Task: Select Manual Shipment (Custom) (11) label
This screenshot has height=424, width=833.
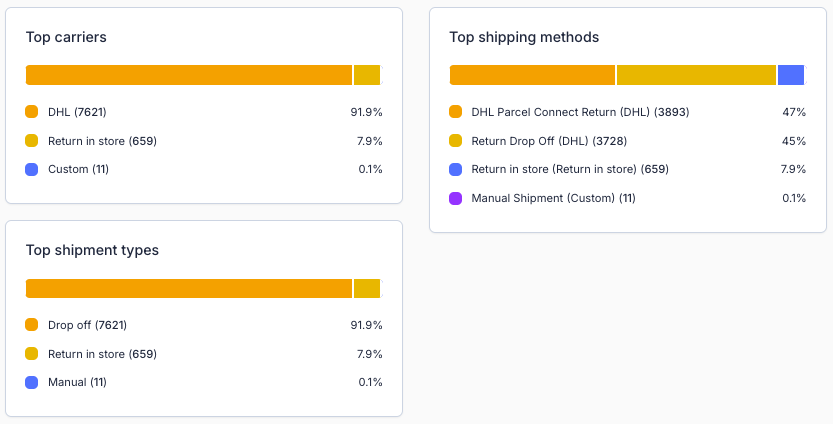Action: click(553, 198)
